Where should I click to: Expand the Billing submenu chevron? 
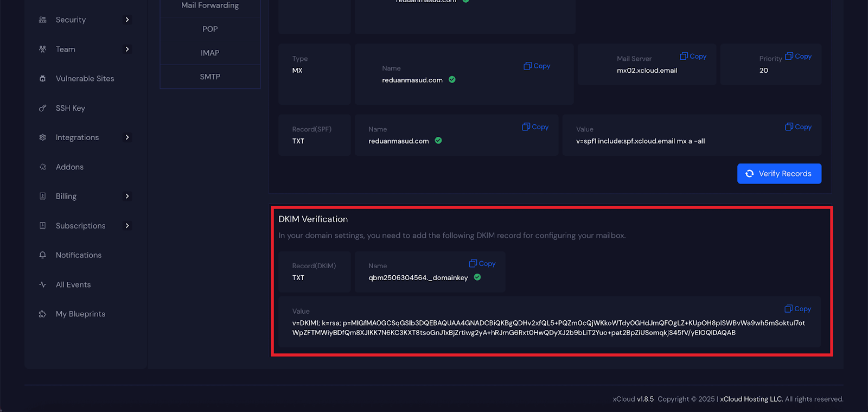[x=127, y=196]
